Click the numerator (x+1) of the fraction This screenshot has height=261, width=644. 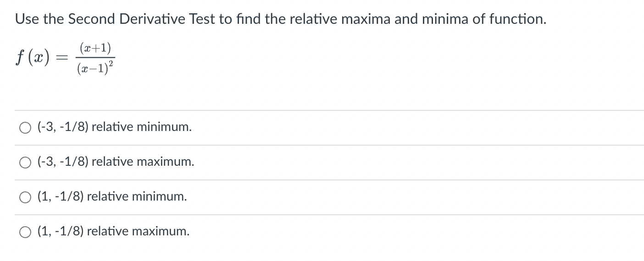click(95, 48)
